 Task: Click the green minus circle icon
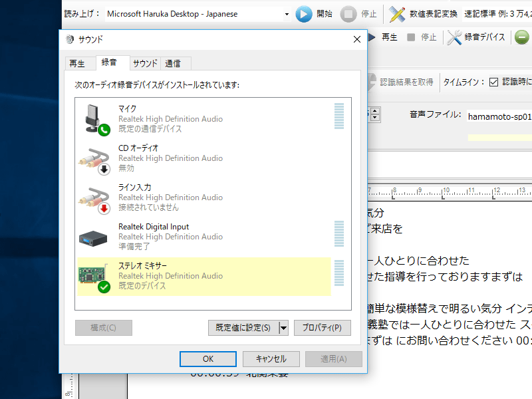522,37
